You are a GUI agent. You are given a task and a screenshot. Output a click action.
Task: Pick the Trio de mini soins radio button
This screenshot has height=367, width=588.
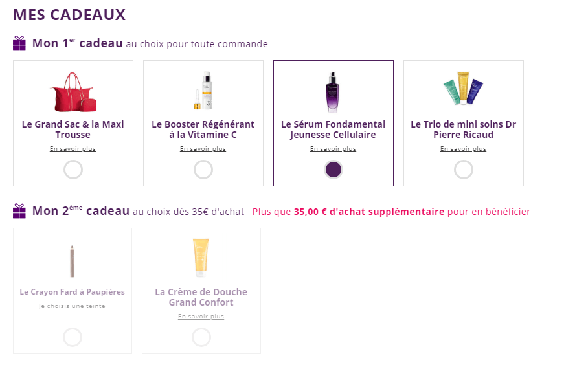(464, 170)
